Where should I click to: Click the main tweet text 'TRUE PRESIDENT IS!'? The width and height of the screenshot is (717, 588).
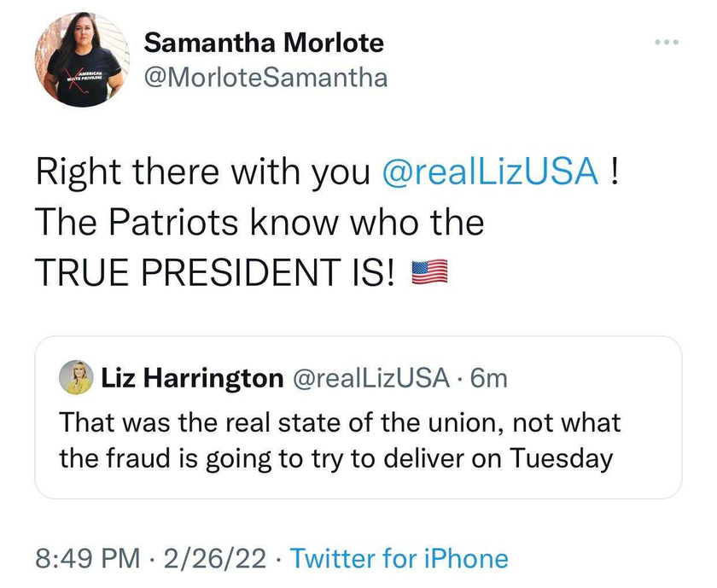pyautogui.click(x=214, y=272)
